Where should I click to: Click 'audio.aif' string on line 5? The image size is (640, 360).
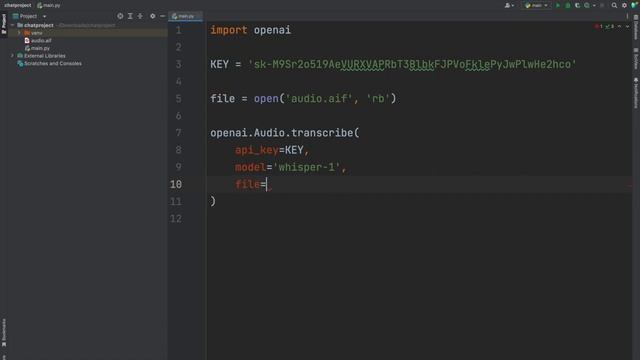[319, 99]
